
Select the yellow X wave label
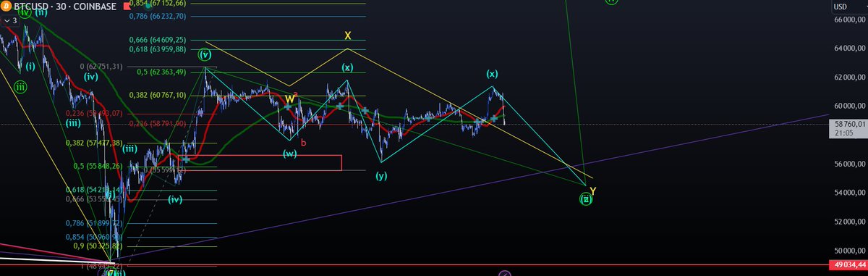tap(347, 35)
